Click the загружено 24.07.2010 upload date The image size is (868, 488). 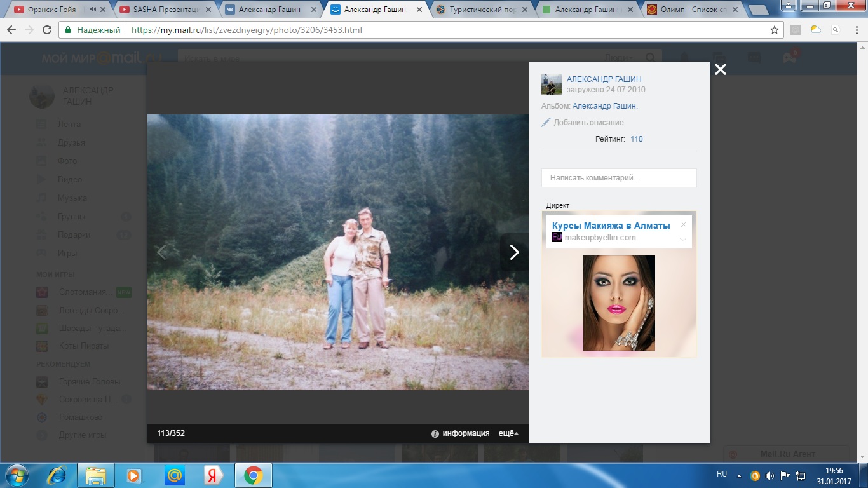(x=606, y=90)
